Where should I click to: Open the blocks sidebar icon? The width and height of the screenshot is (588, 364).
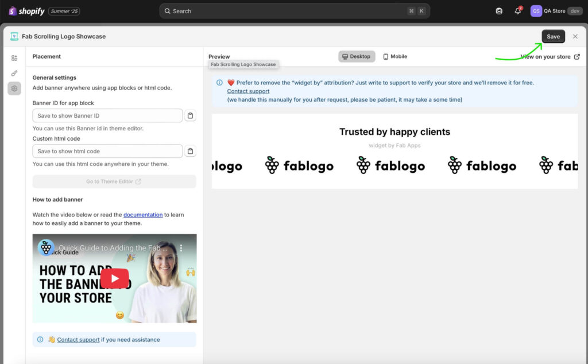pyautogui.click(x=14, y=58)
